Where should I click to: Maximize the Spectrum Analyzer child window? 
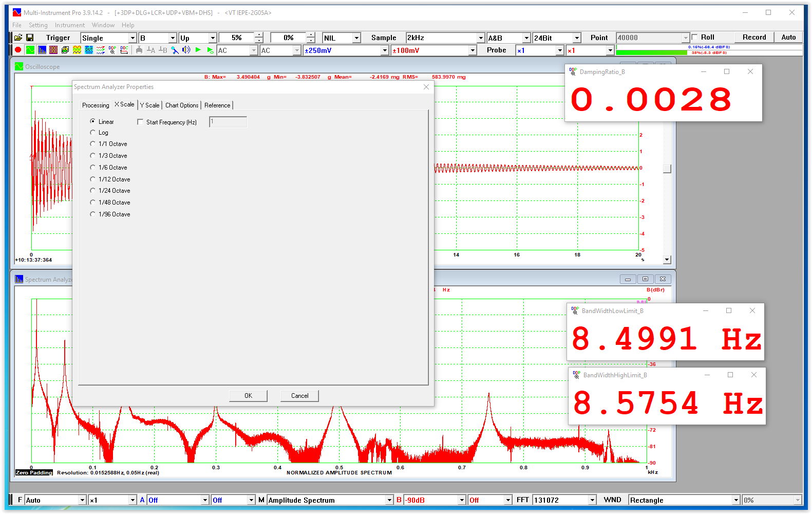click(645, 279)
